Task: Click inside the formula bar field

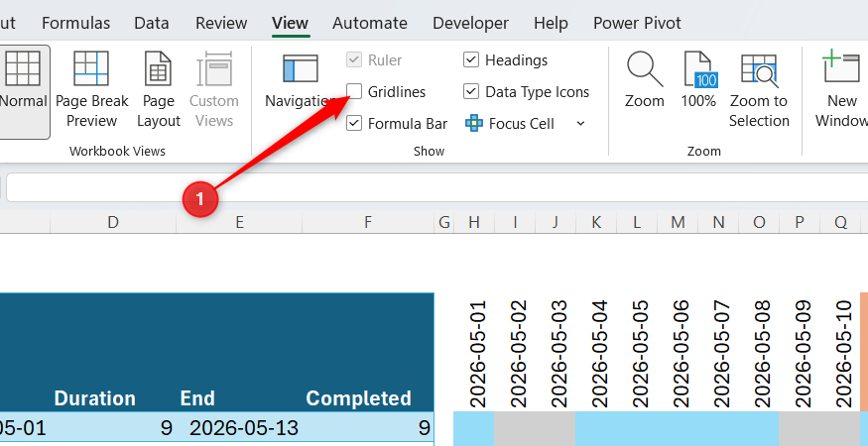Action: pyautogui.click(x=437, y=187)
